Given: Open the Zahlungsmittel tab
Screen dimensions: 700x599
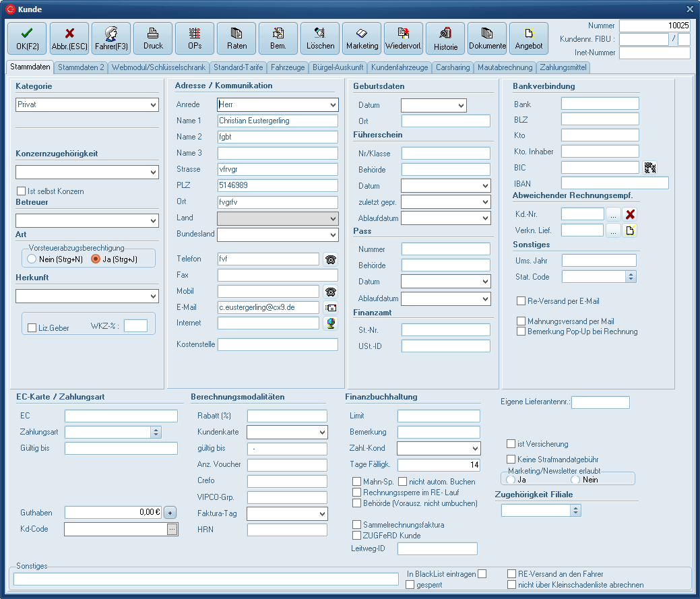Looking at the screenshot, I should pos(563,67).
